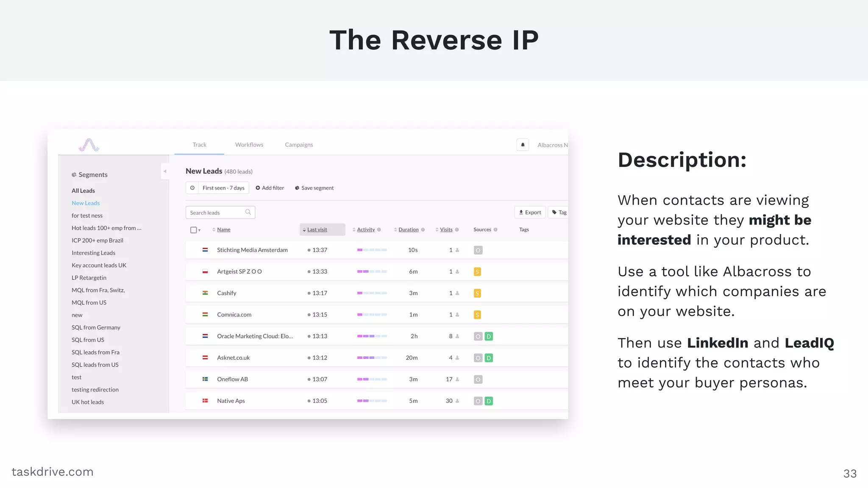Click the Netherlands flag for Stichting Media Amsterdam
Screen dimensions: 868x488
(205, 250)
